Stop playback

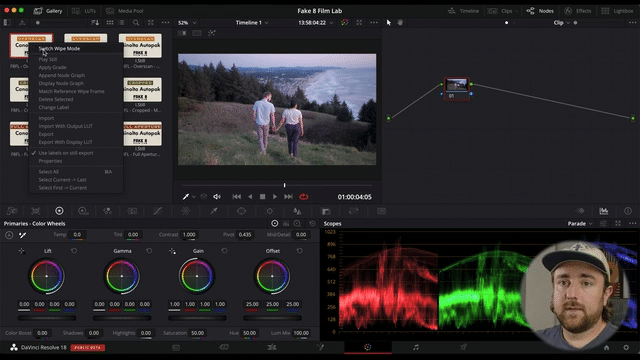[262, 197]
